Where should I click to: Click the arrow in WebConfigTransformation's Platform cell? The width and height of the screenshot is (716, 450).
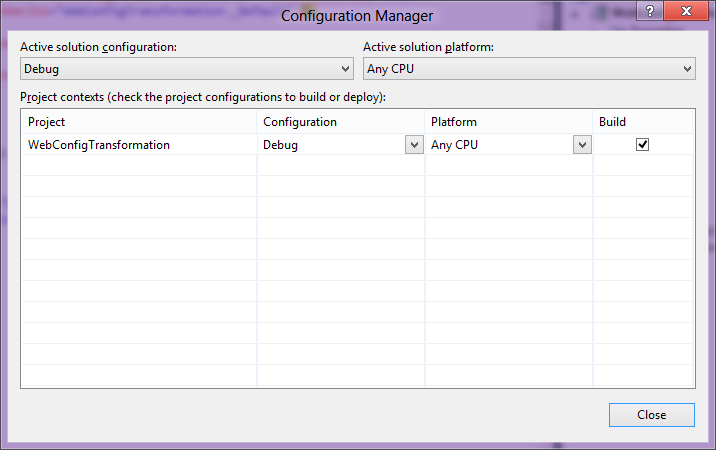tap(581, 144)
